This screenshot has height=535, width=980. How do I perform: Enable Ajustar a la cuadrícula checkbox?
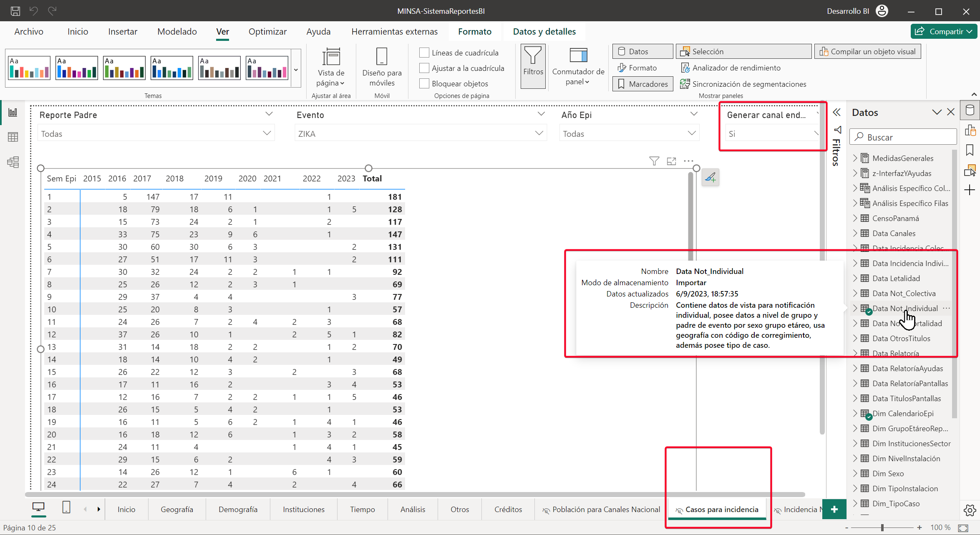click(424, 68)
